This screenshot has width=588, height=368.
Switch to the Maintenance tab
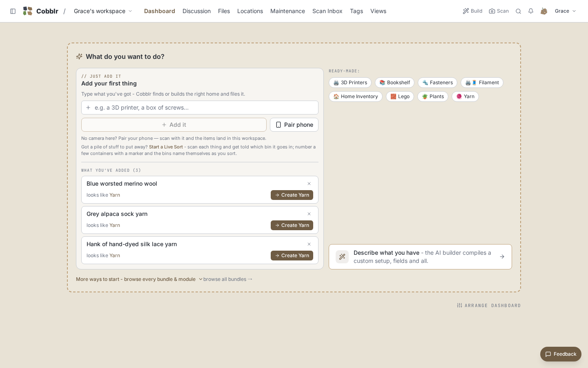click(x=287, y=11)
